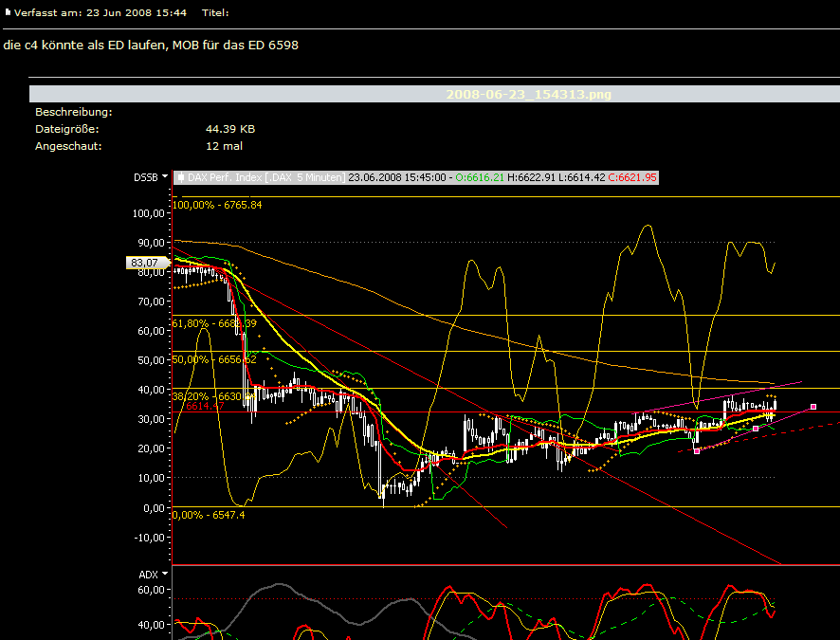
Task: Click the chart timestamp '23.06.2008 15:45:00'
Action: [397, 177]
